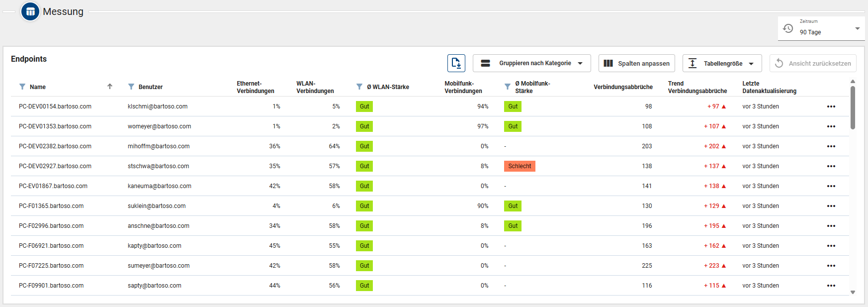Filter by Ø WLAN-Stärke funnel icon
This screenshot has height=307, width=868.
pos(359,87)
